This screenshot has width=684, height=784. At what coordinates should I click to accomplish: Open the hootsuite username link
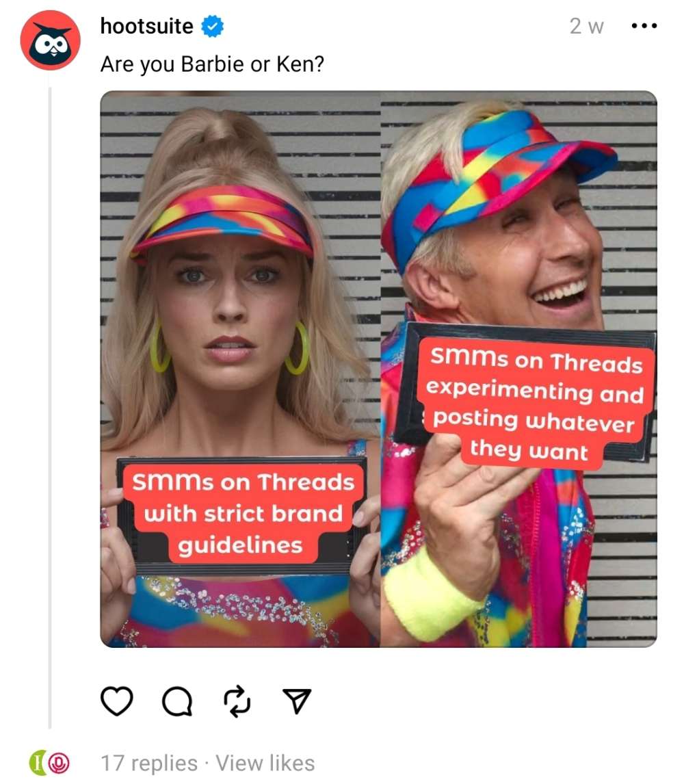pos(147,26)
